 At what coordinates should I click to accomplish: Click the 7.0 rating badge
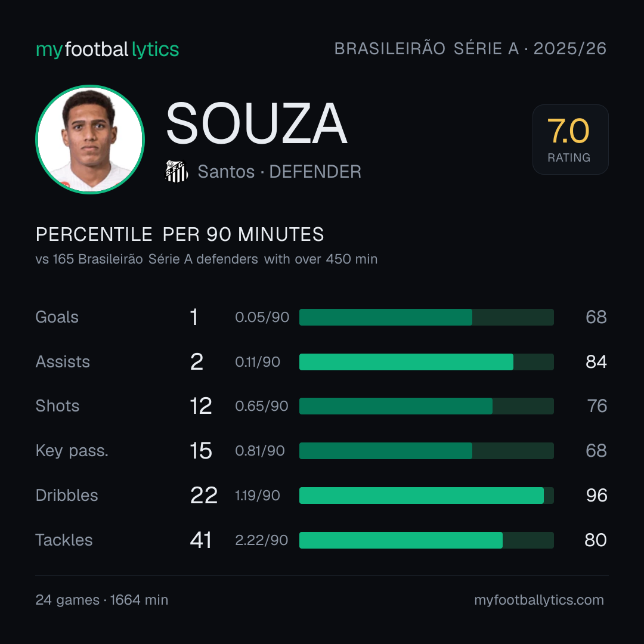click(x=570, y=139)
